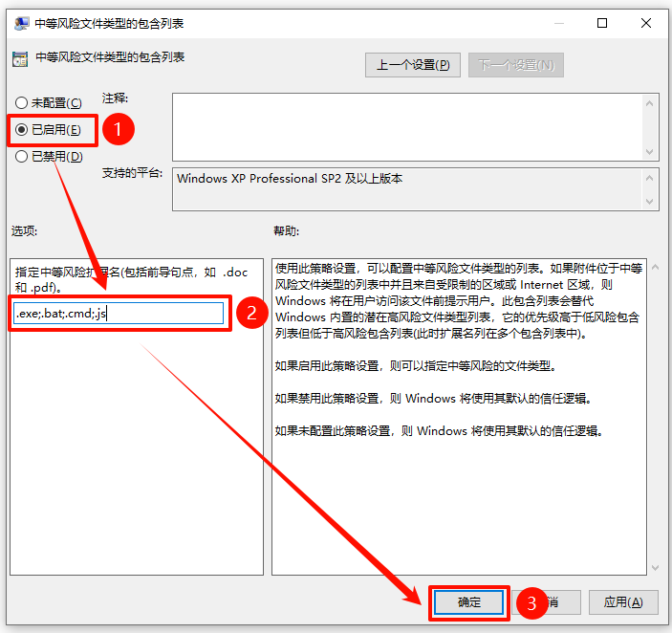Click the extension field containing .exe;.bat;.cmd;.js
This screenshot has height=633, width=672.
pos(119,314)
